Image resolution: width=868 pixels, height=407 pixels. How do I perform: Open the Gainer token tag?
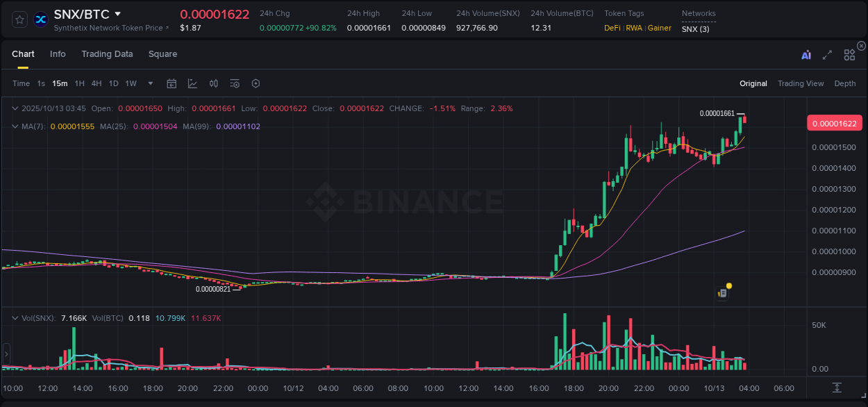tap(659, 28)
